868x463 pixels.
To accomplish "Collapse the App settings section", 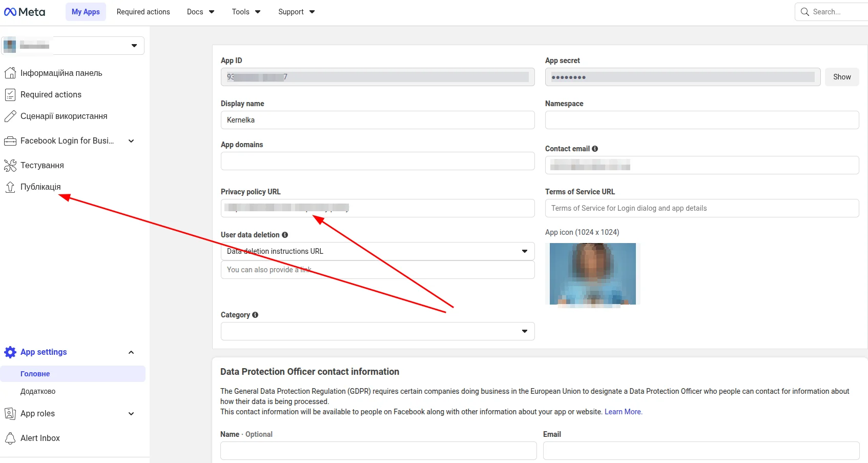I will click(131, 352).
